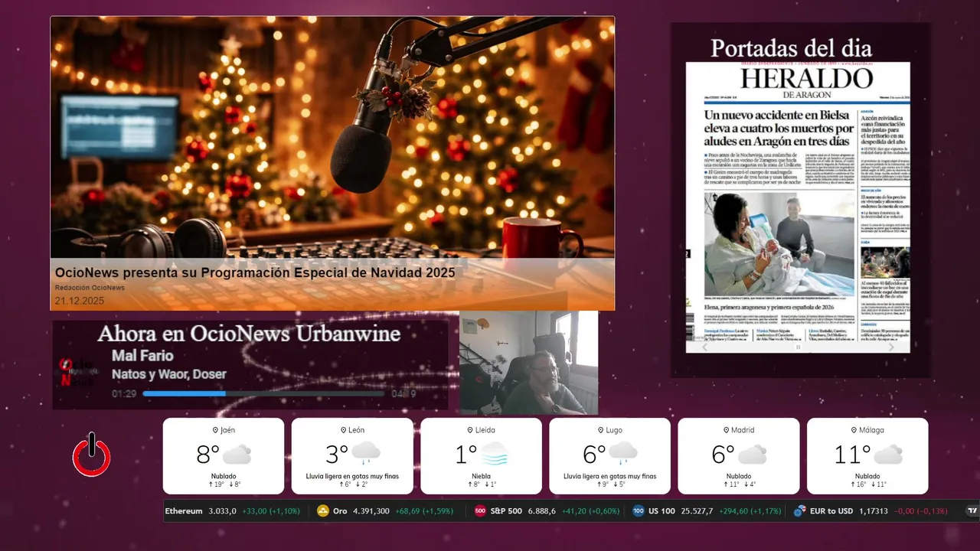Click the Ahora en OcioNews Urbanwine heading
The width and height of the screenshot is (980, 551).
click(249, 334)
